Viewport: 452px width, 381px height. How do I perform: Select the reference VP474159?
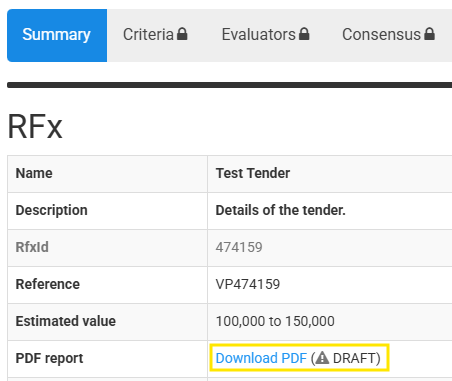[x=248, y=284]
